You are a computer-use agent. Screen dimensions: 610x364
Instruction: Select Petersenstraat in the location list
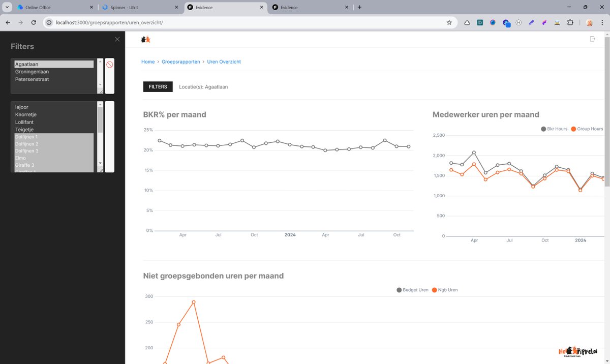tap(54, 79)
